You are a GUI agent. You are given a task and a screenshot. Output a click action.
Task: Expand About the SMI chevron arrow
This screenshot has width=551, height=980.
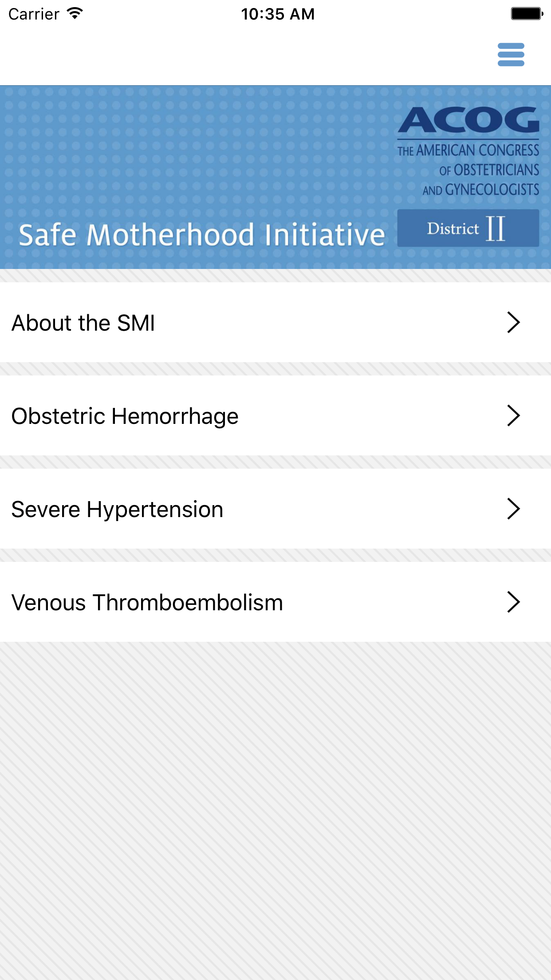click(x=513, y=323)
